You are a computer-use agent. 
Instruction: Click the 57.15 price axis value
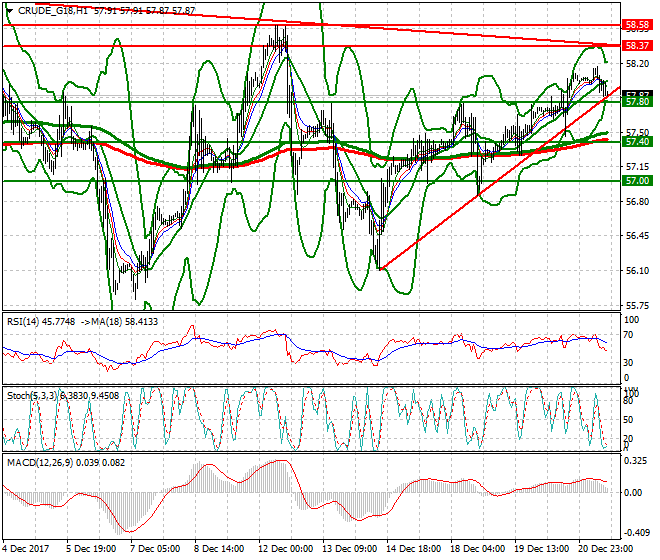(x=637, y=167)
